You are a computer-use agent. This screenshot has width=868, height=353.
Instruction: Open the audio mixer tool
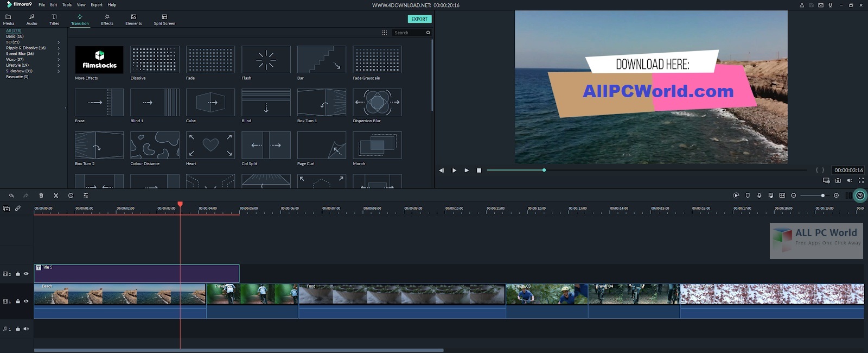tap(770, 196)
